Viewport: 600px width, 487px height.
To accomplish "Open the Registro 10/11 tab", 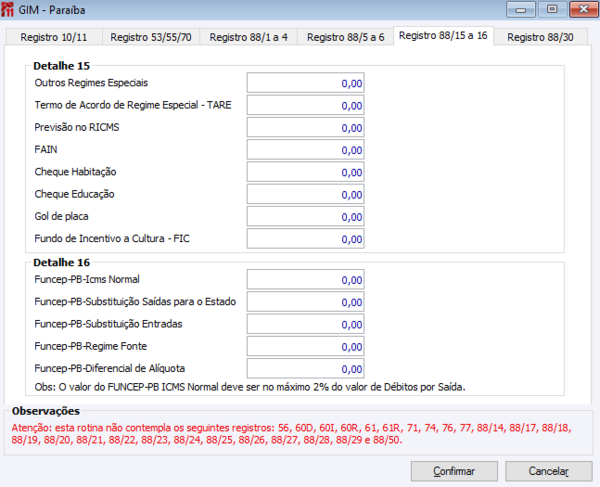I will click(54, 37).
